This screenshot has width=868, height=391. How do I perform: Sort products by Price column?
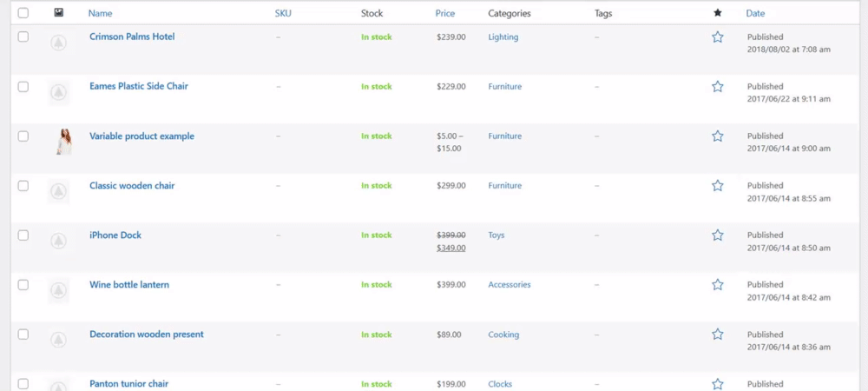click(445, 13)
